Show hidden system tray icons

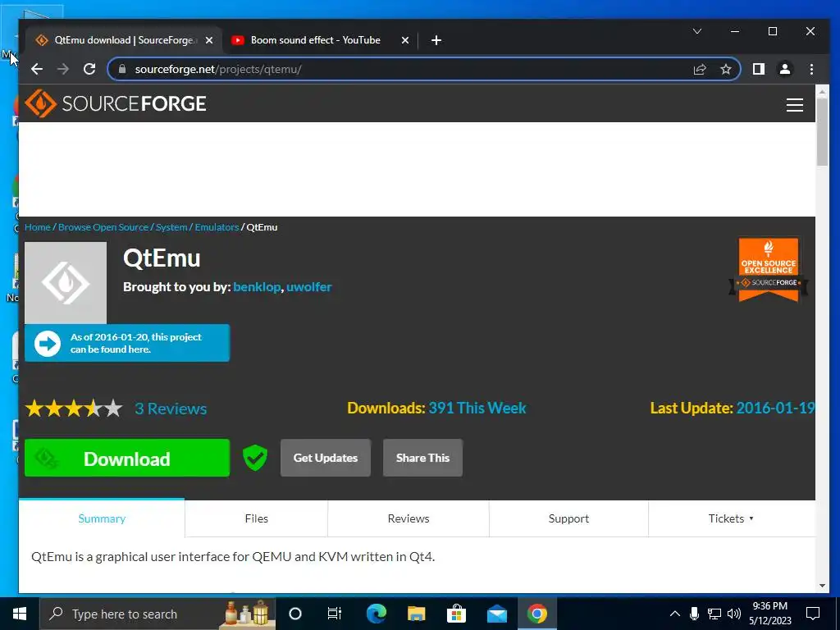click(675, 614)
